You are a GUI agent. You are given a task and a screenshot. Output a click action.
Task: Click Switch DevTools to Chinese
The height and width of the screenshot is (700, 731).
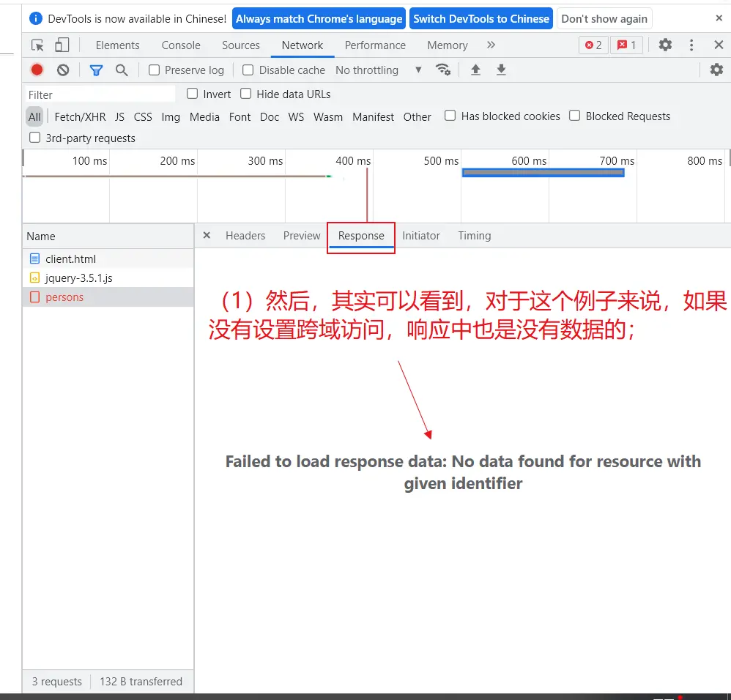click(x=481, y=18)
